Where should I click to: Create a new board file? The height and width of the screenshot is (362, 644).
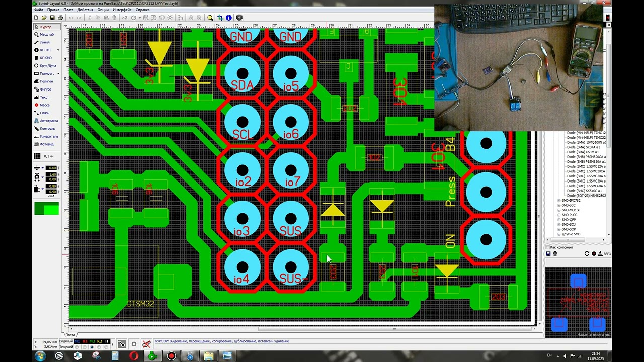[36, 18]
